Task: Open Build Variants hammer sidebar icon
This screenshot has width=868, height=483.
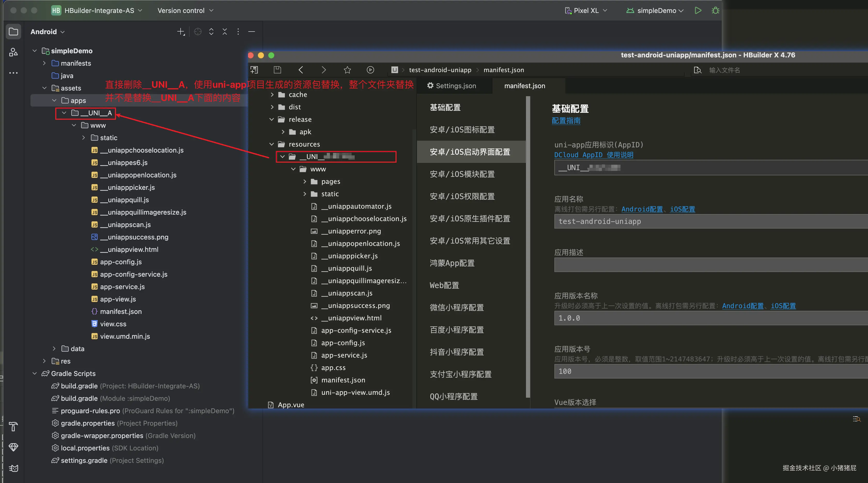Action: (13, 427)
